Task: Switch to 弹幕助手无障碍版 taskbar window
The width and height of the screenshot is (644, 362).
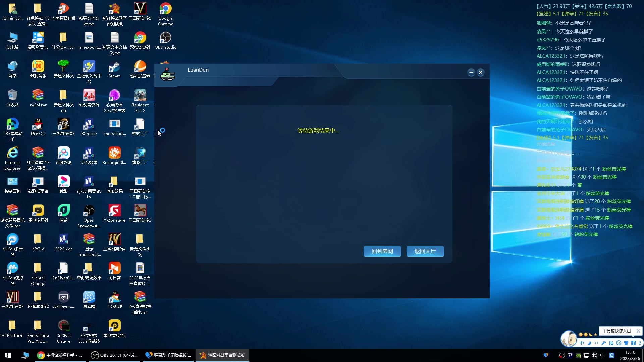Action: pyautogui.click(x=168, y=355)
